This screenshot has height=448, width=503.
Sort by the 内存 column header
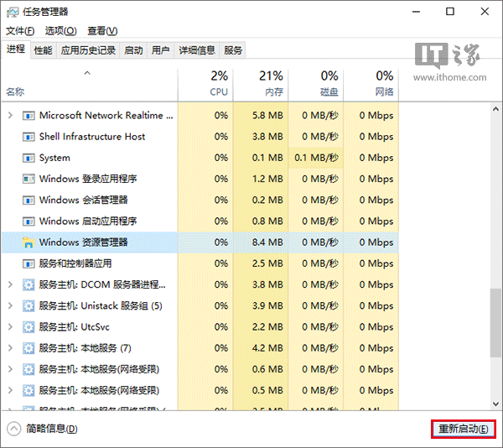(x=261, y=84)
